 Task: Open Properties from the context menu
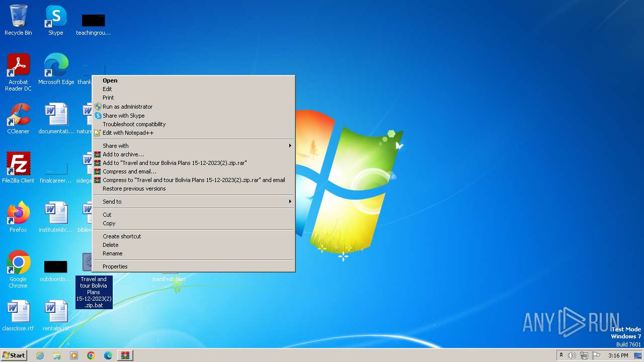194,266
